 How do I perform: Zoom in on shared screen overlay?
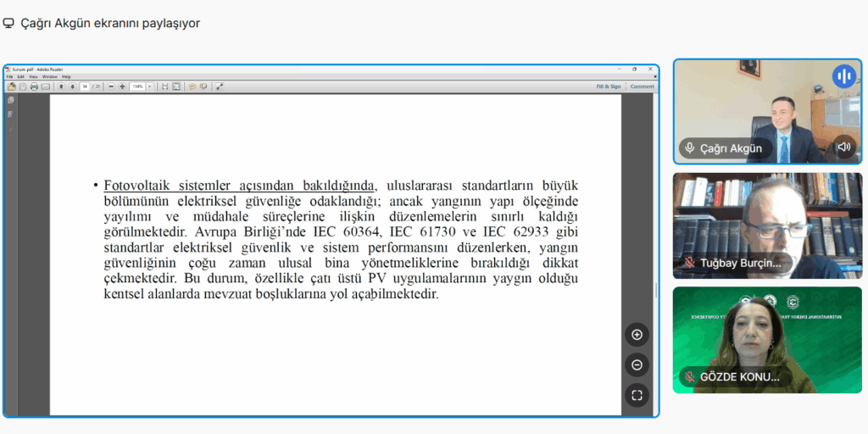click(x=637, y=335)
